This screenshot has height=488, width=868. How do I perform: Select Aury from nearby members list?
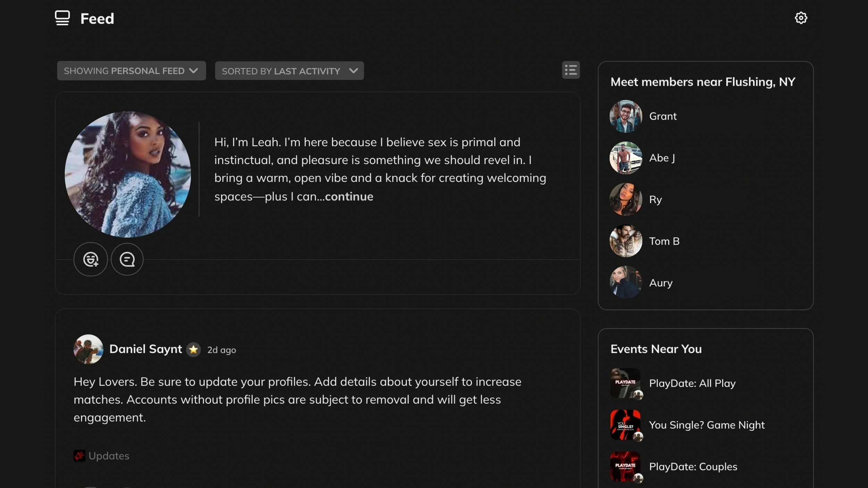(x=660, y=283)
